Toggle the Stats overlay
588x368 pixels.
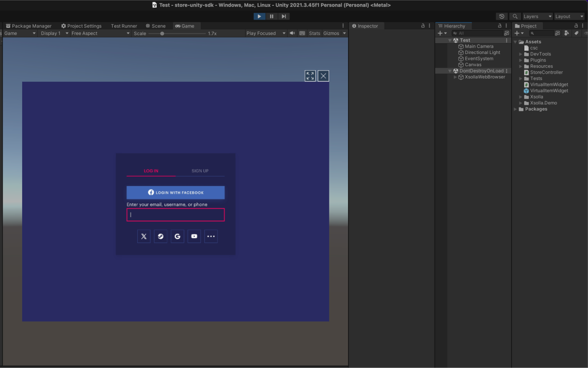(x=315, y=33)
